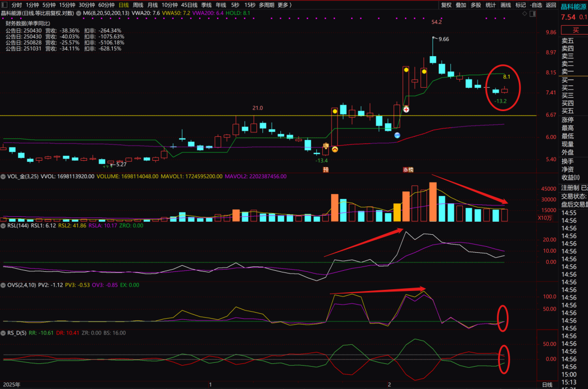Open 多周期 multi-period view
Image resolution: width=588 pixels, height=389 pixels.
pos(267,5)
